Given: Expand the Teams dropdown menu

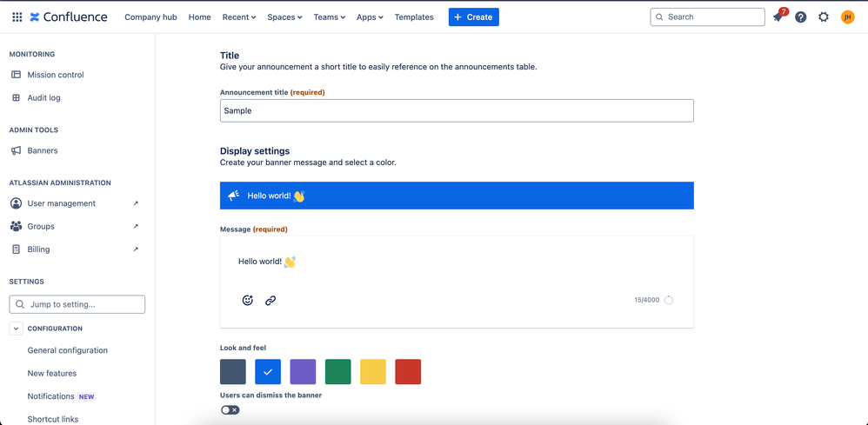Looking at the screenshot, I should tap(330, 17).
